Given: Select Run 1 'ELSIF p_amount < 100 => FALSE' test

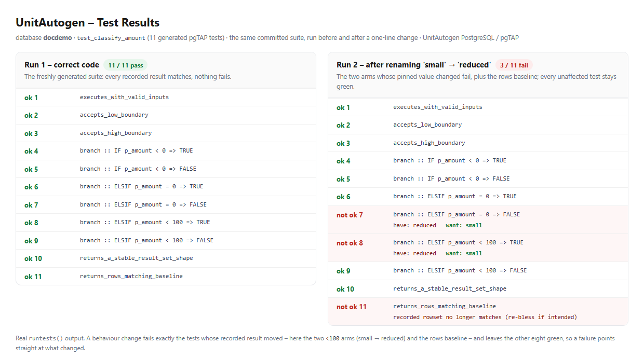Looking at the screenshot, I should point(146,240).
